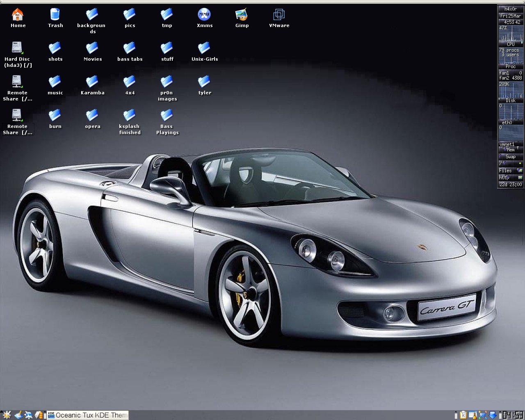Click the Files mail monitor entry
This screenshot has height=420, width=525.
tap(511, 171)
